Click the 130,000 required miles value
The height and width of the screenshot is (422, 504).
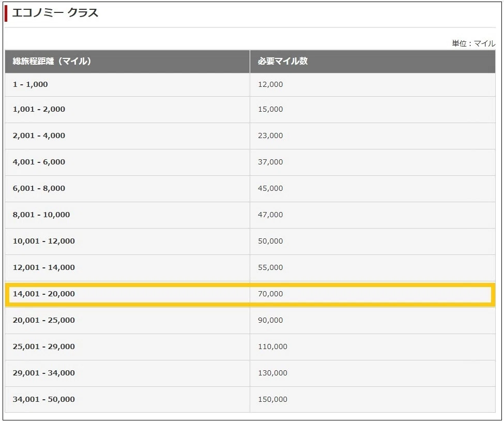(x=272, y=373)
